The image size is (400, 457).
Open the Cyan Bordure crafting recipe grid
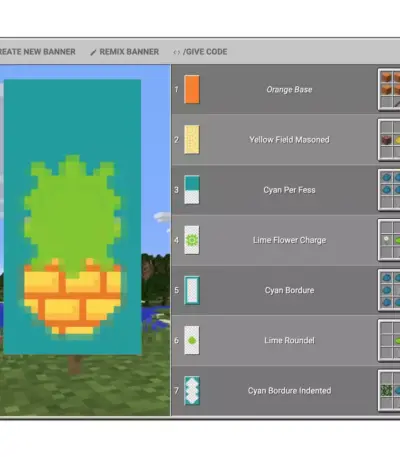pos(389,290)
